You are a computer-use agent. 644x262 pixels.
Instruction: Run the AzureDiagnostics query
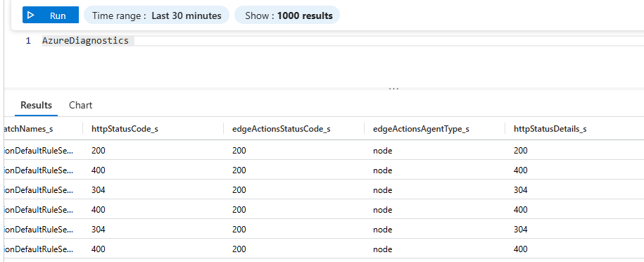[51, 15]
